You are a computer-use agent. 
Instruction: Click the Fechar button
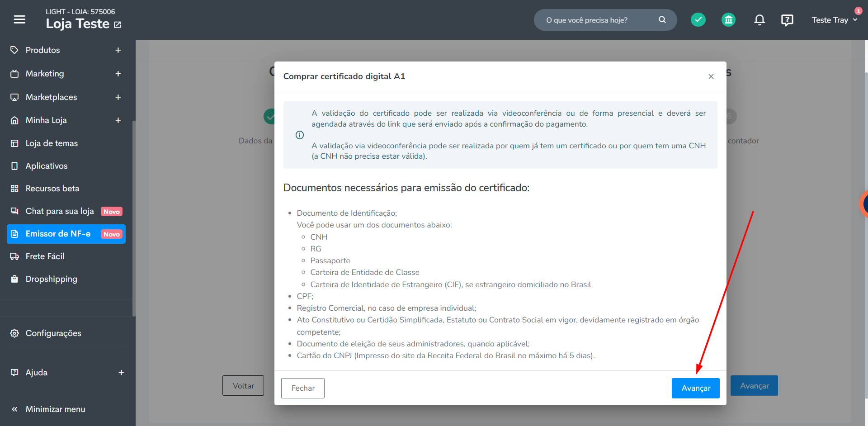pyautogui.click(x=303, y=388)
